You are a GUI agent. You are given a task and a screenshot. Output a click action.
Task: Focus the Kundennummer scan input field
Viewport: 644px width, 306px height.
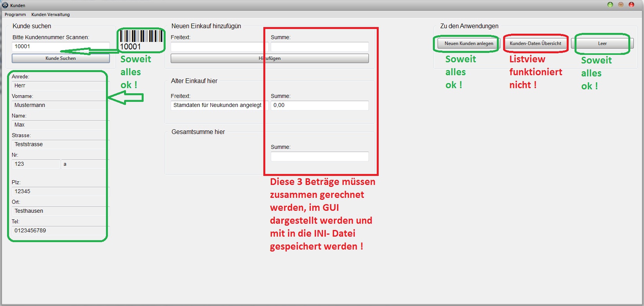pos(60,47)
